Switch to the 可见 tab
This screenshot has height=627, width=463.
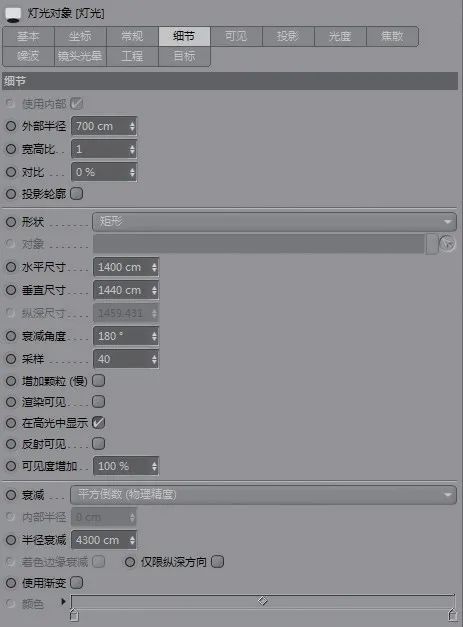tap(236, 36)
